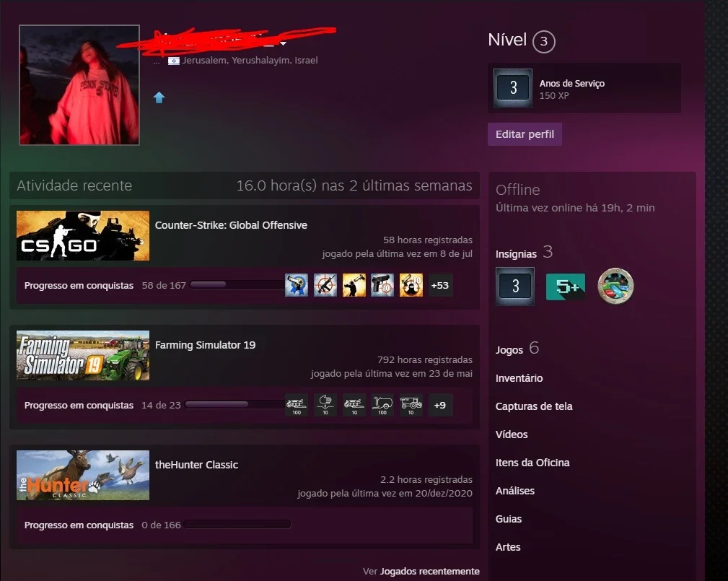The image size is (728, 581).
Task: Select the round community badge
Action: pos(615,286)
